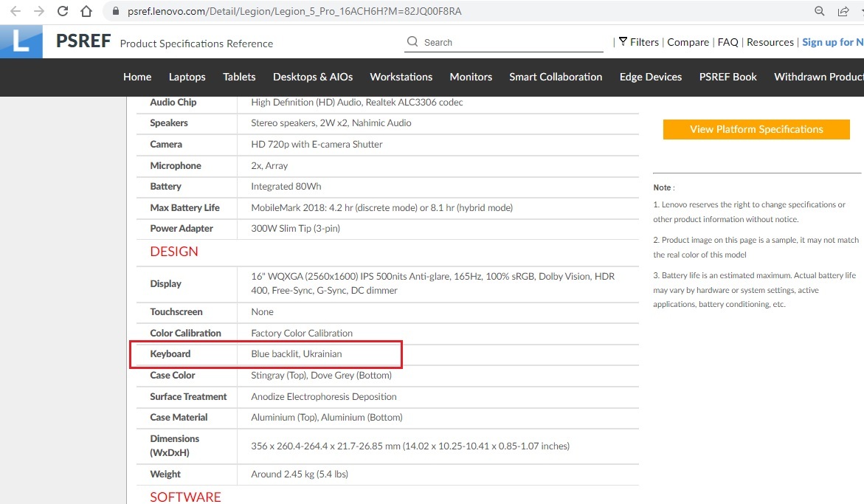Click the search magnifier icon in PSREF header
Screen dimensions: 864x504
tap(412, 42)
